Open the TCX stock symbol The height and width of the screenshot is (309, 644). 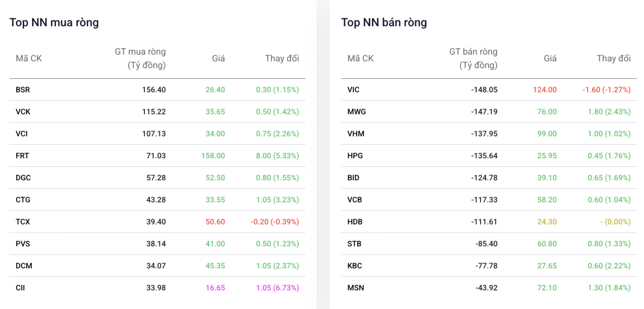(x=23, y=222)
